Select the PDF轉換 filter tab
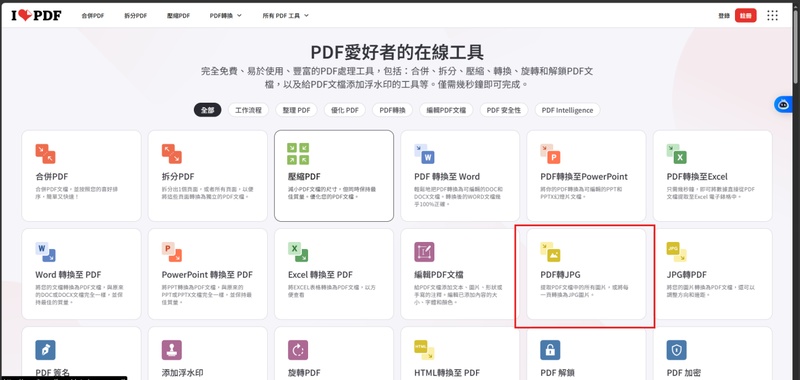 tap(392, 110)
